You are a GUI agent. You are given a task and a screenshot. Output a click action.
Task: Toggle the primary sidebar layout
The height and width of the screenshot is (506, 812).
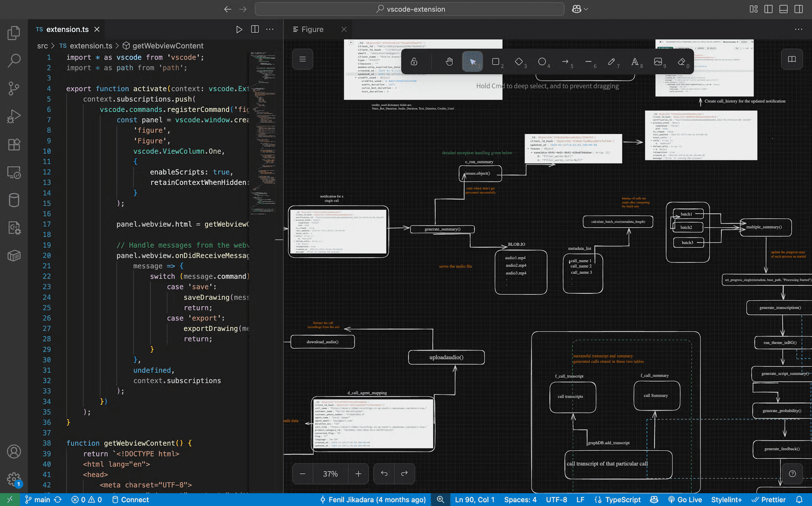(x=768, y=9)
